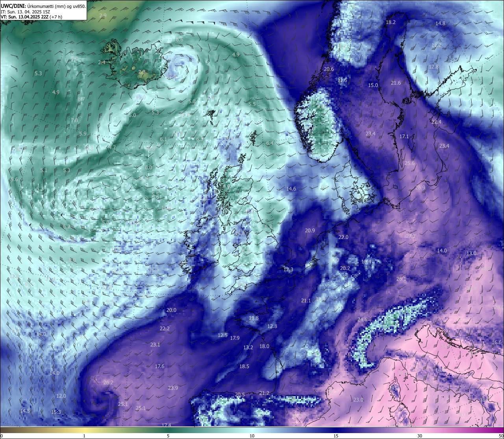The width and height of the screenshot is (504, 439).
Task: Click the 11.5 value over Norway
Action: (x=343, y=80)
